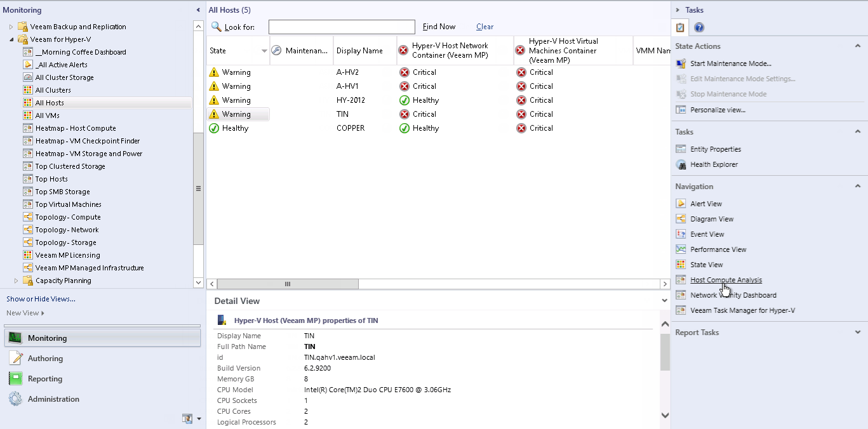The height and width of the screenshot is (429, 868).
Task: Open the Heatmap - Host Compute view
Action: coord(76,128)
